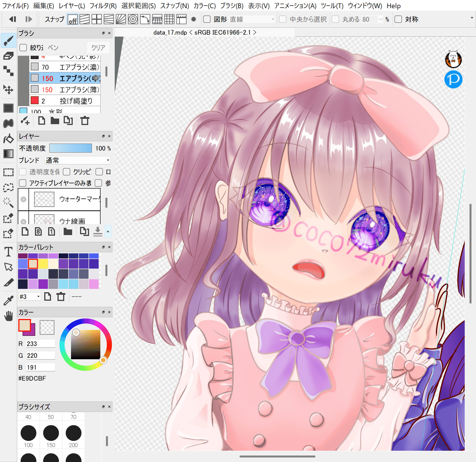The width and height of the screenshot is (476, 462).
Task: Open the 選択範囲(S) menu
Action: tap(138, 6)
